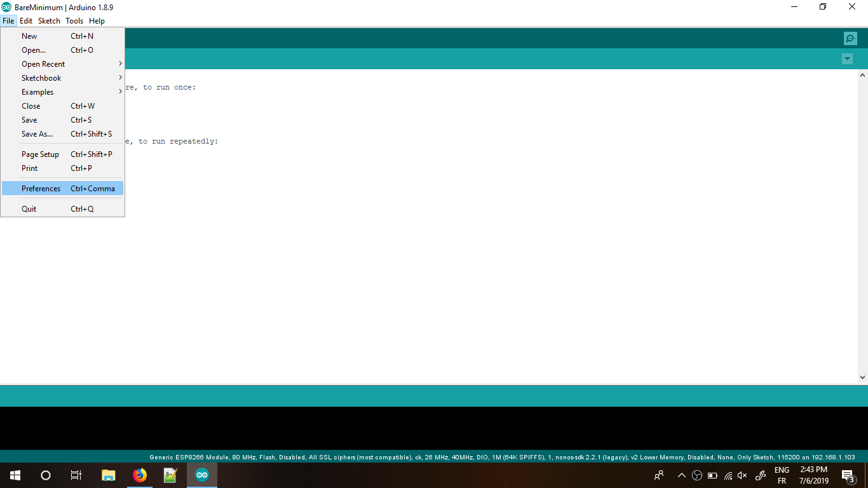Screen dimensions: 868x488
Task: Open File Explorer from the taskbar
Action: coord(108,475)
